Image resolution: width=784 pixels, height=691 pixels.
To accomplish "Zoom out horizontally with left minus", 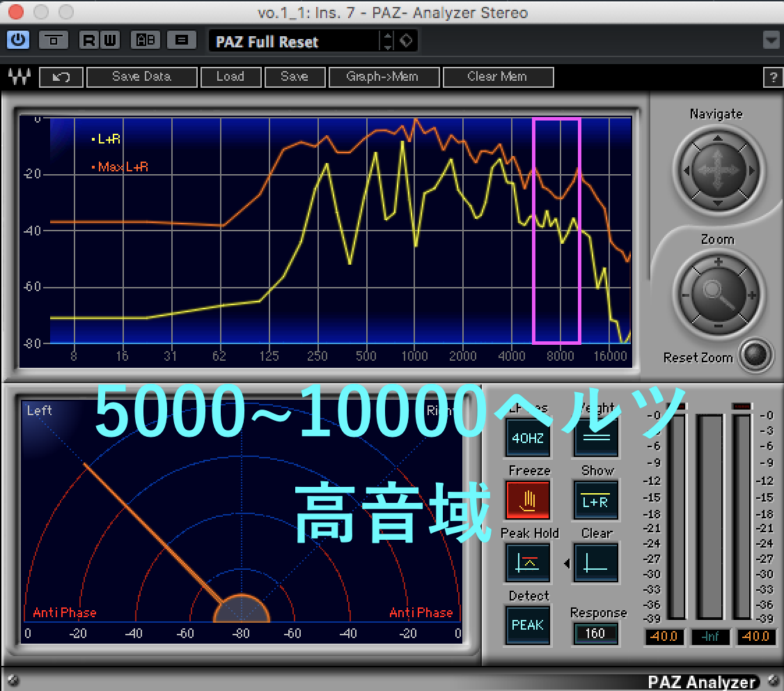I will click(686, 295).
